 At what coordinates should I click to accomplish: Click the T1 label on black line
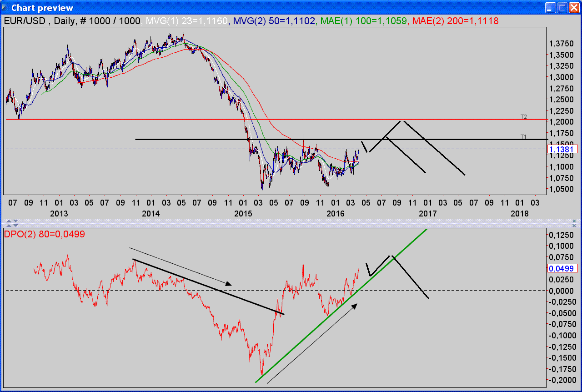tap(524, 136)
